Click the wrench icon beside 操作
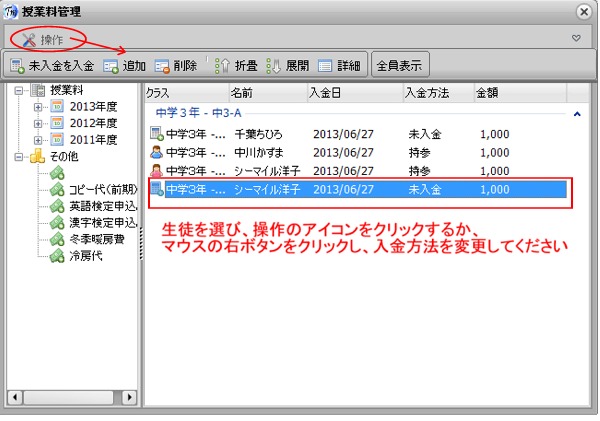Image resolution: width=600 pixels, height=421 pixels. (x=29, y=39)
